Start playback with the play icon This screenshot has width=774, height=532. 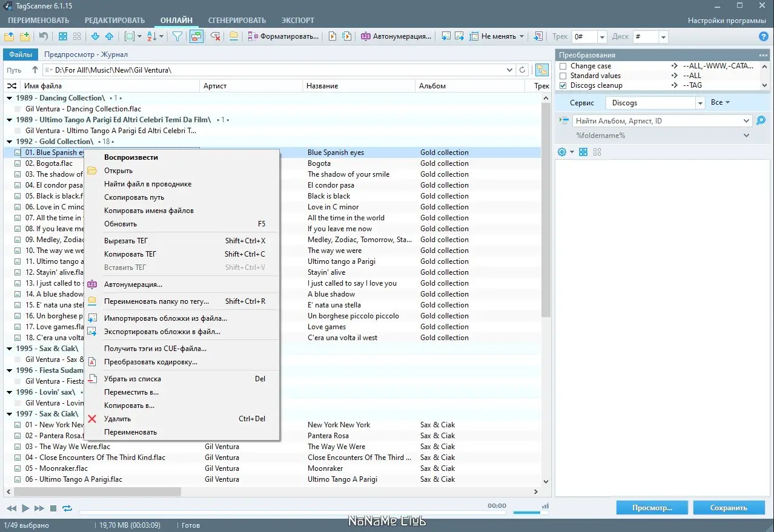pyautogui.click(x=25, y=508)
